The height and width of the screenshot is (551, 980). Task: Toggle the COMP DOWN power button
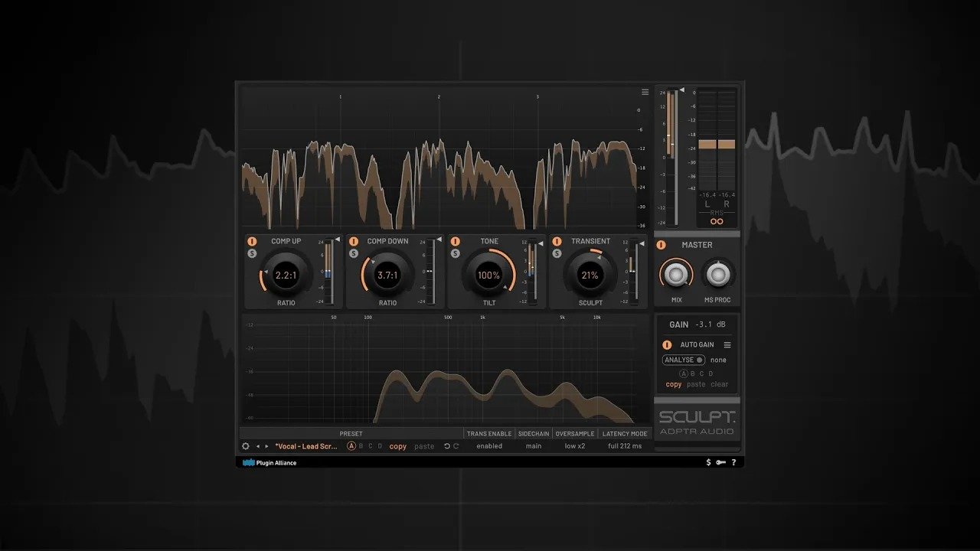coord(354,241)
